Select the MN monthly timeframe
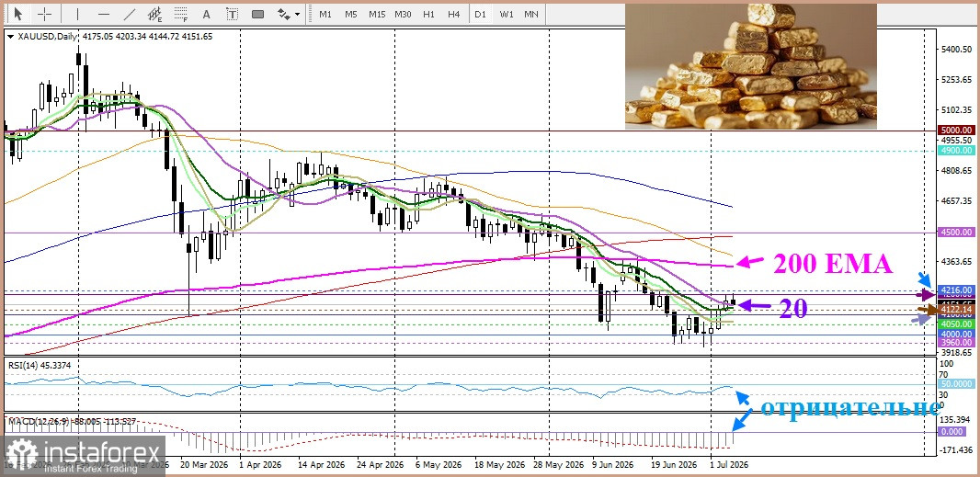The width and height of the screenshot is (980, 477). coord(531,14)
